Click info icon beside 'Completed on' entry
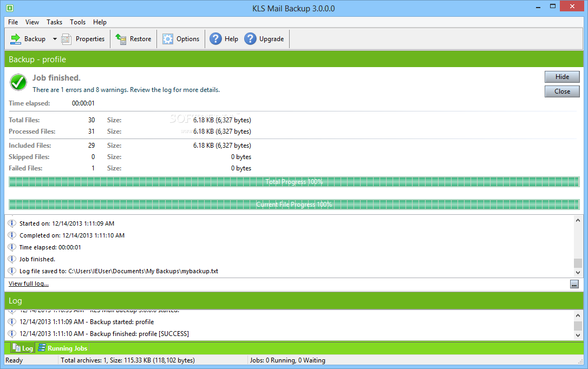588x369 pixels. click(12, 235)
